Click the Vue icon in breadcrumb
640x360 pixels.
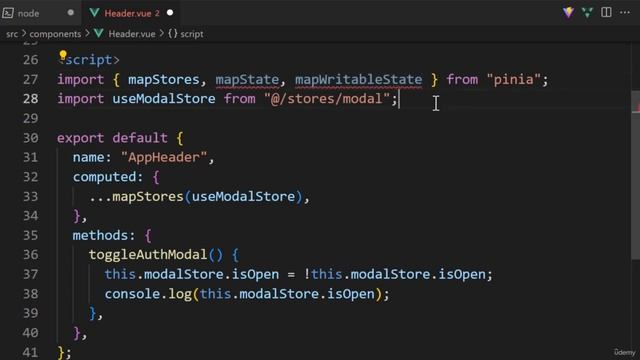point(99,33)
